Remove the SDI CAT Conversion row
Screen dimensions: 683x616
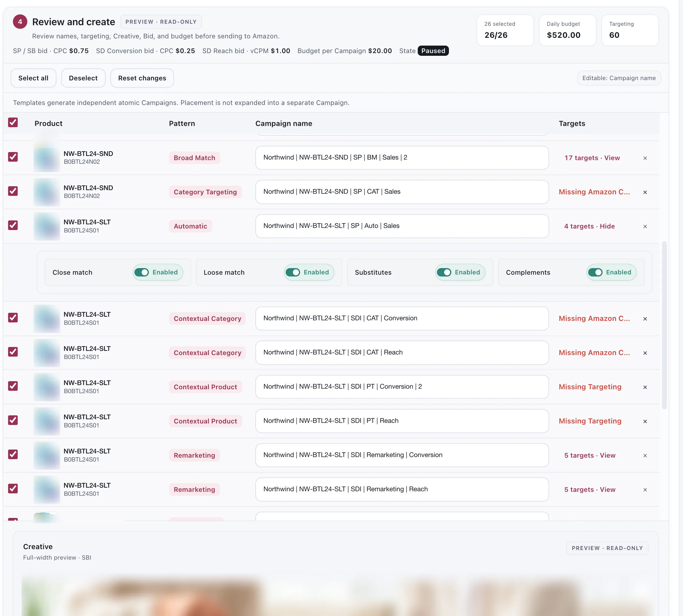pos(645,319)
